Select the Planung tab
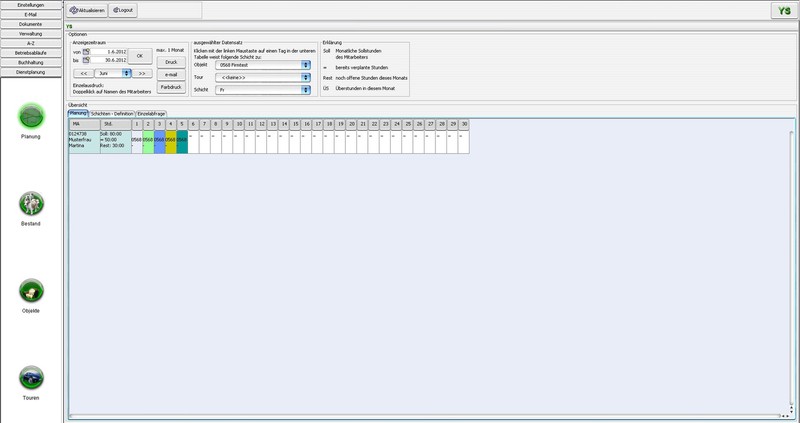This screenshot has height=423, width=800. point(78,113)
